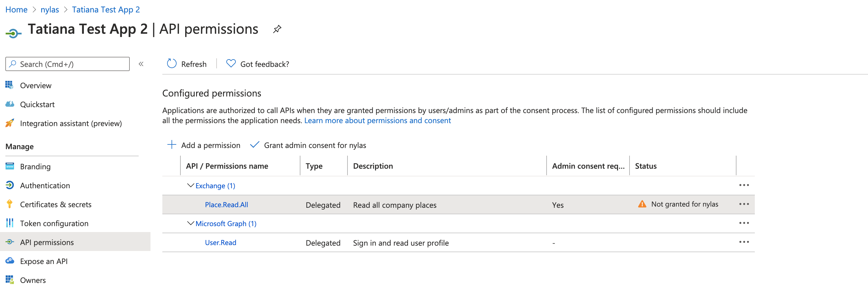Collapse the Microsoft Graph permissions group
Viewport: 868px width, 293px height.
pos(190,223)
